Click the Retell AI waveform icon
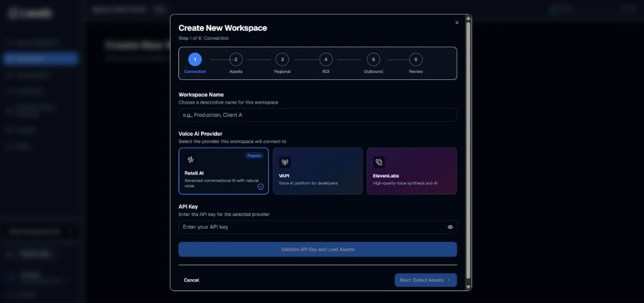Viewport: 644px width, 303px height. [x=191, y=159]
